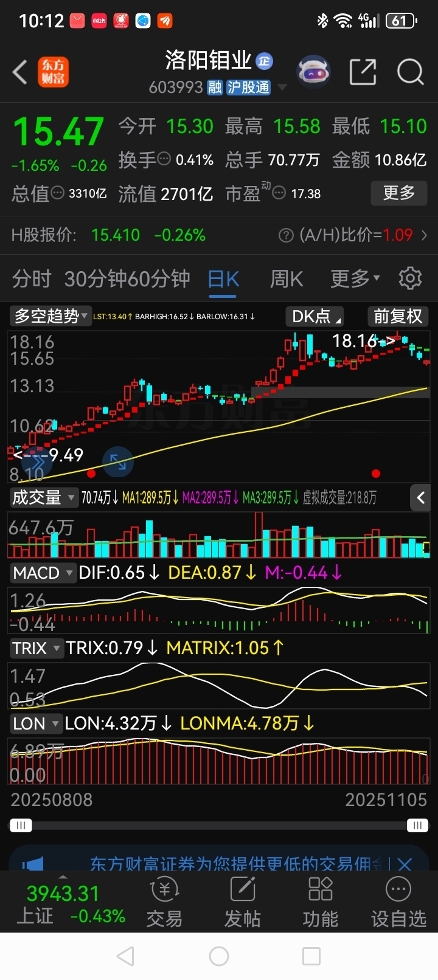Screen dimensions: 438x980
Task: Tap the 成交量 volume bars chart
Action: tap(219, 535)
